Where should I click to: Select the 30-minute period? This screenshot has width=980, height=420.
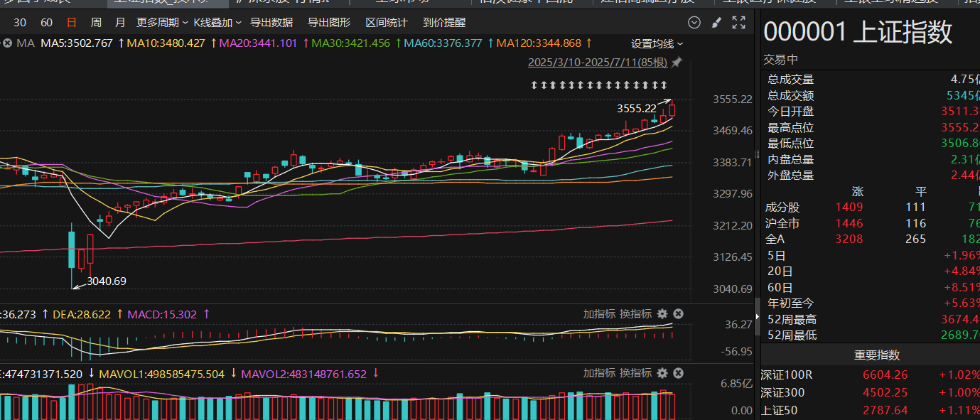coord(21,22)
